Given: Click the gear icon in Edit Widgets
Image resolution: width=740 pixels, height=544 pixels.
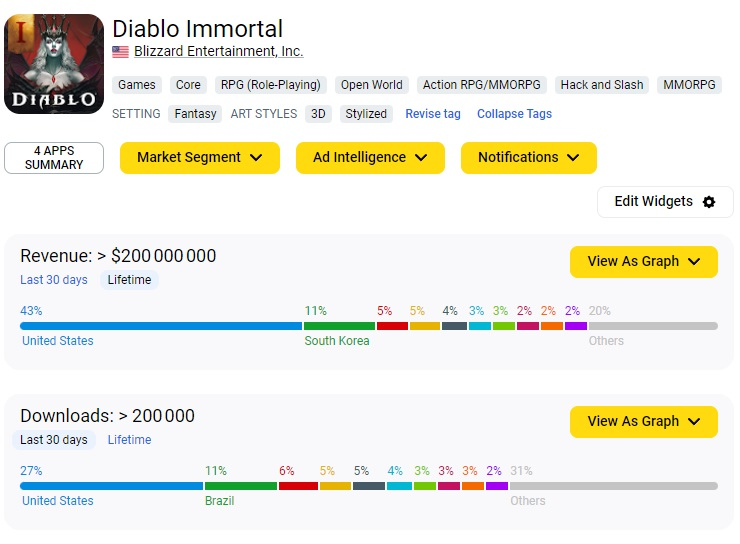Looking at the screenshot, I should pos(709,202).
